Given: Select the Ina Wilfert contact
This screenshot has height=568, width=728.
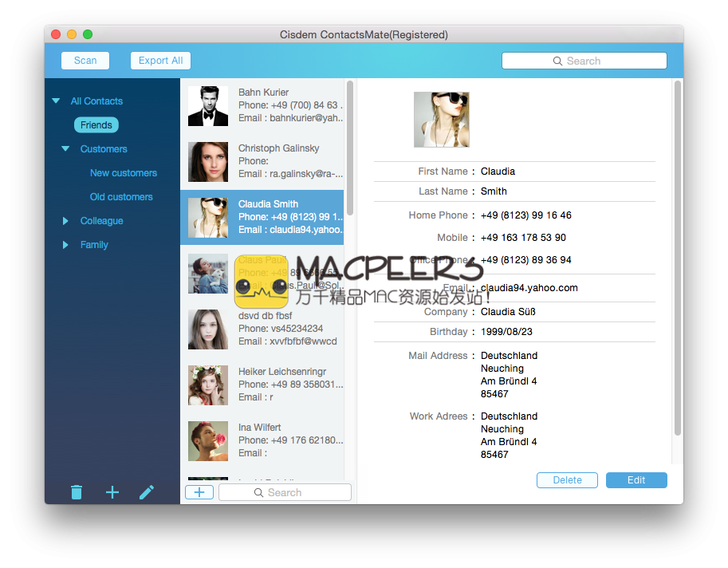Looking at the screenshot, I should [x=262, y=440].
